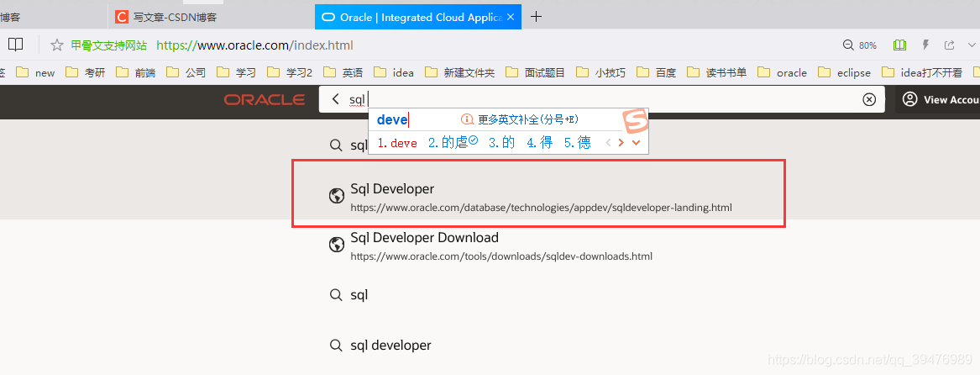Viewport: 980px width, 375px height.
Task: Open the 前端 bookmarks folder
Action: point(136,72)
